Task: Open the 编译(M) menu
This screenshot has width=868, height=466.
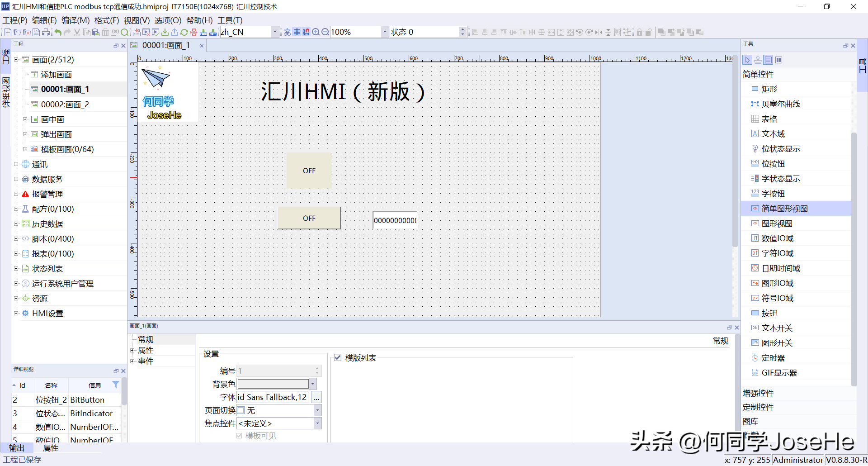Action: 75,20
